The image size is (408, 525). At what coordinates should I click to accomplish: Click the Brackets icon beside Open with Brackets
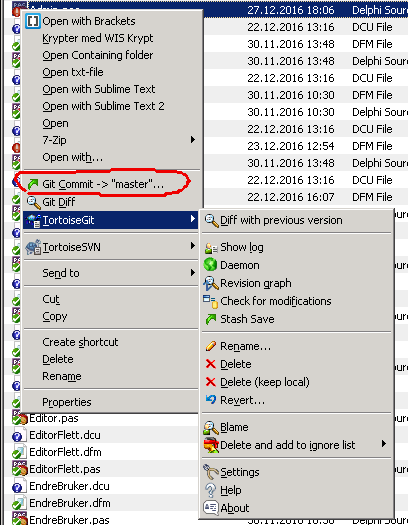33,21
